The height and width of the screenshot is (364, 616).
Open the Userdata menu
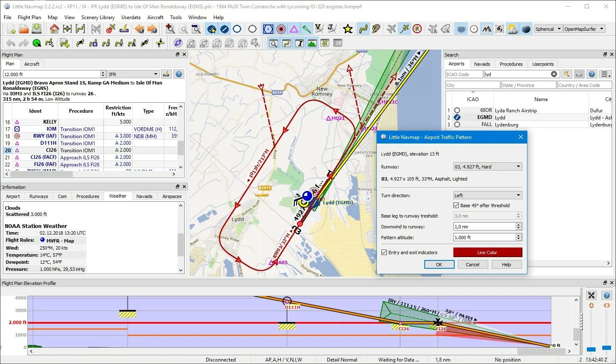(x=131, y=17)
